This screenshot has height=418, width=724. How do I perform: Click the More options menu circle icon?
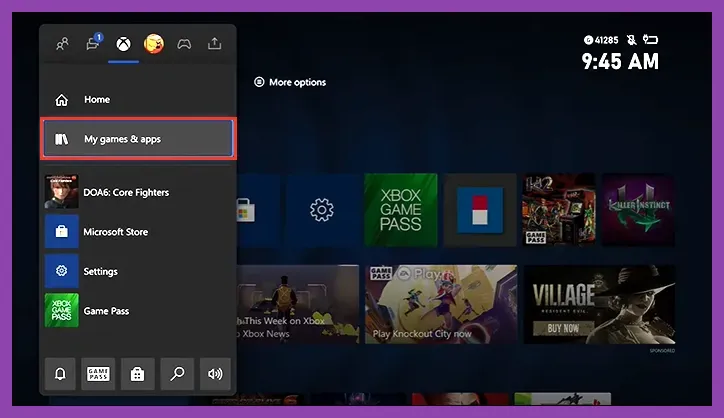(259, 82)
